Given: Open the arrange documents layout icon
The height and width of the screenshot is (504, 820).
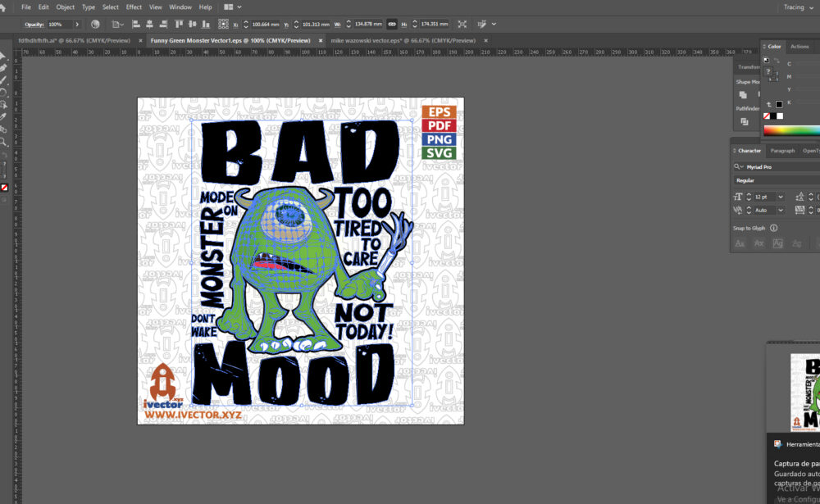Looking at the screenshot, I should [229, 7].
